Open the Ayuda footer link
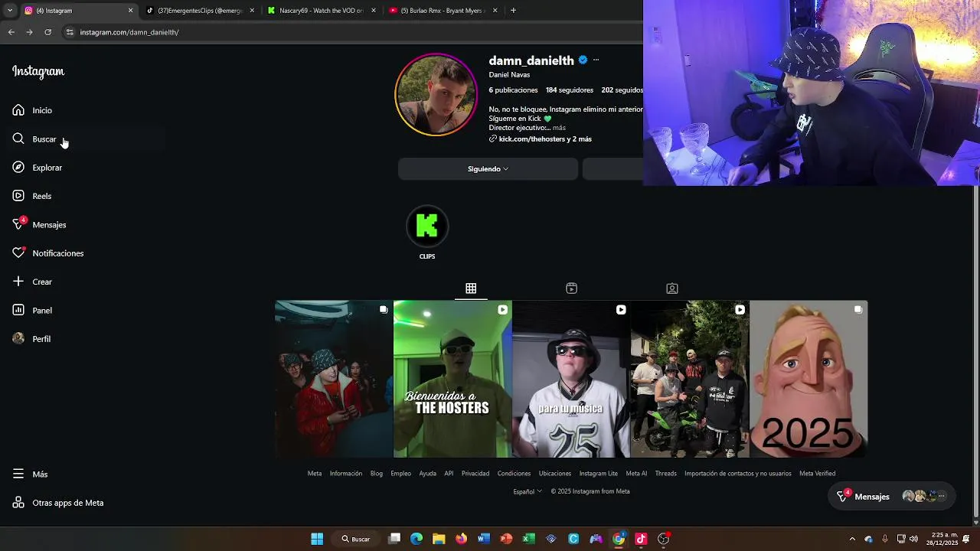This screenshot has height=551, width=980. 428,474
